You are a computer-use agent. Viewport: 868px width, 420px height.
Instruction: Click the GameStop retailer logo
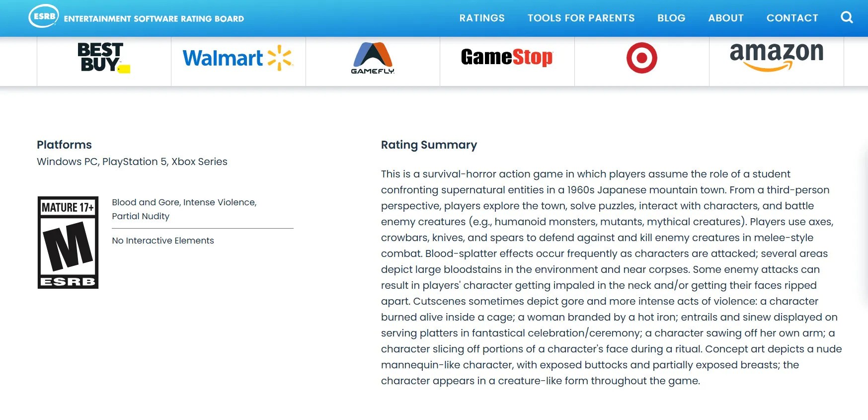coord(507,58)
